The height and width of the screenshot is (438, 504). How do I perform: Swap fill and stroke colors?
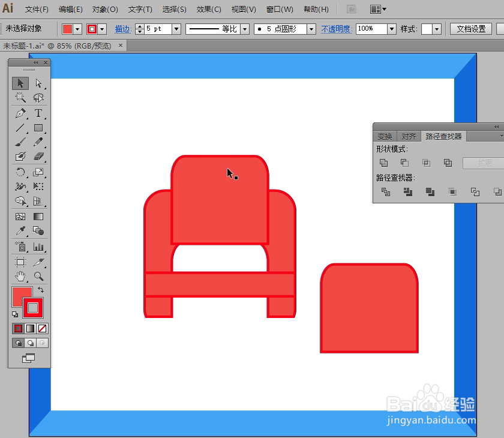tap(41, 290)
